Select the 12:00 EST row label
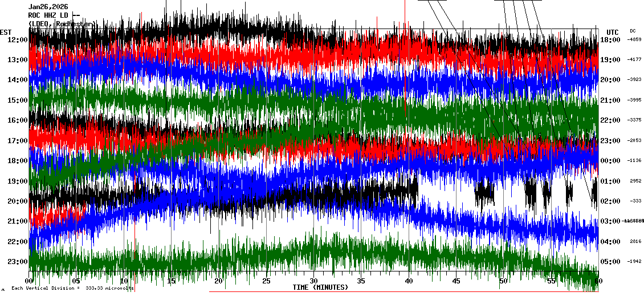This screenshot has width=644, height=296. pos(18,39)
